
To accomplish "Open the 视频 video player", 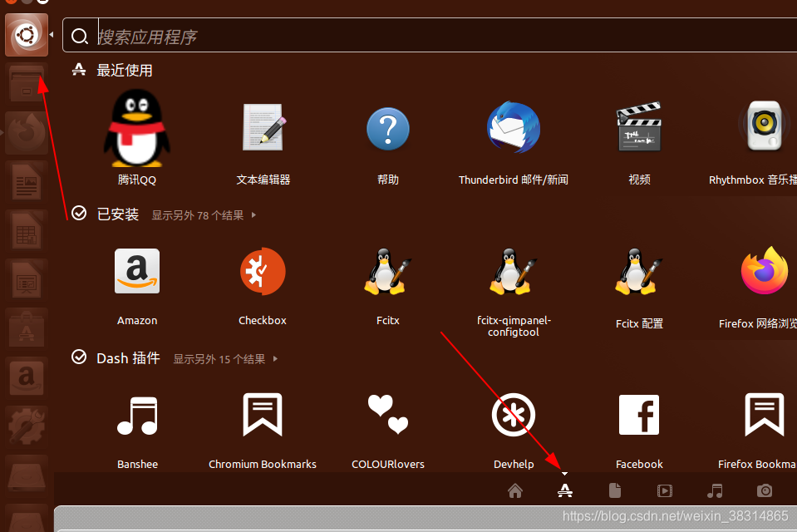I will pos(639,126).
